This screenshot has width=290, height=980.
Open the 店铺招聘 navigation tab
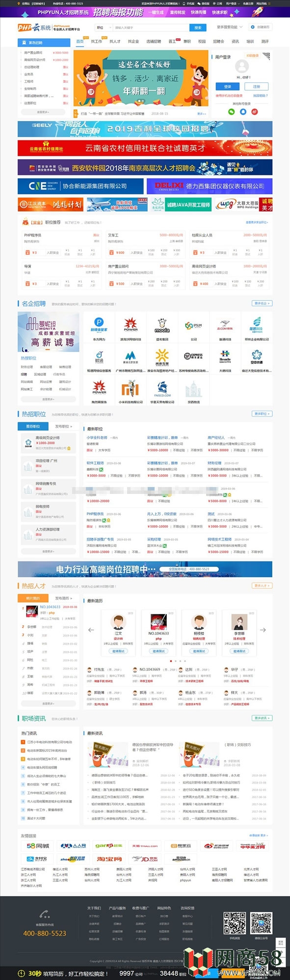click(x=154, y=42)
